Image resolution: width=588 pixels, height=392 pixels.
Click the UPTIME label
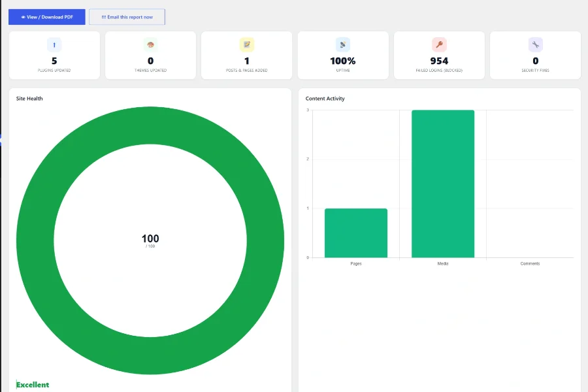(x=343, y=71)
